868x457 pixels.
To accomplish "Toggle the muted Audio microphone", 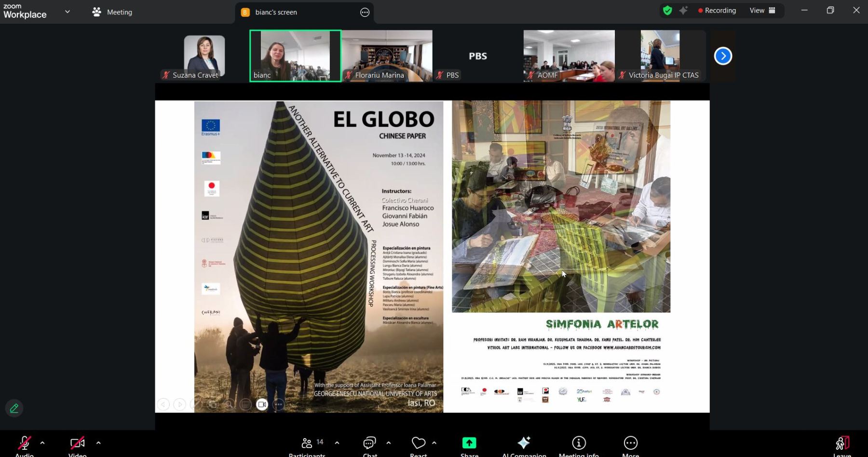I will coord(24,443).
